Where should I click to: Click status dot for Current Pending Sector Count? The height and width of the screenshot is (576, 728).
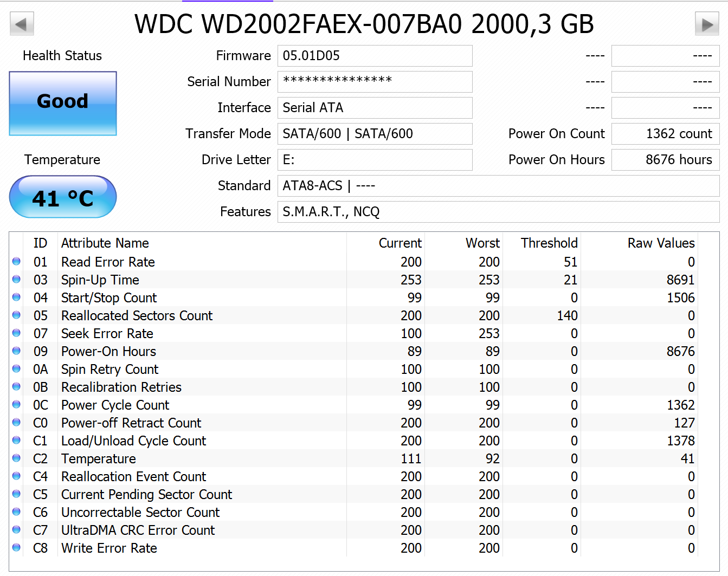tap(16, 494)
